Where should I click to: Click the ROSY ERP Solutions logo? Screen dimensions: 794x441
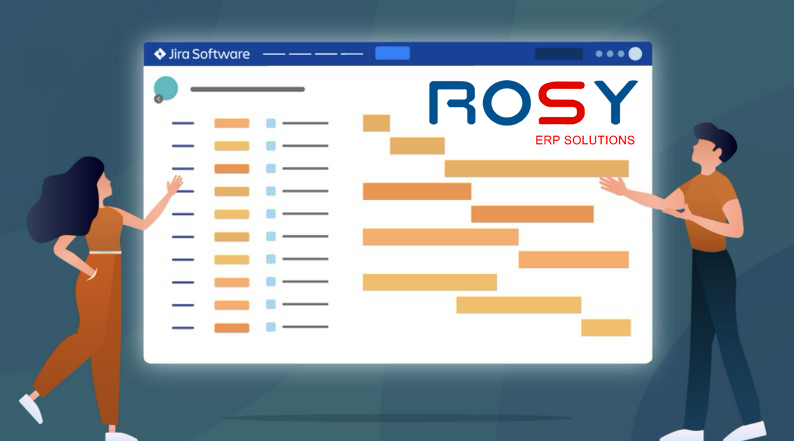click(x=532, y=112)
